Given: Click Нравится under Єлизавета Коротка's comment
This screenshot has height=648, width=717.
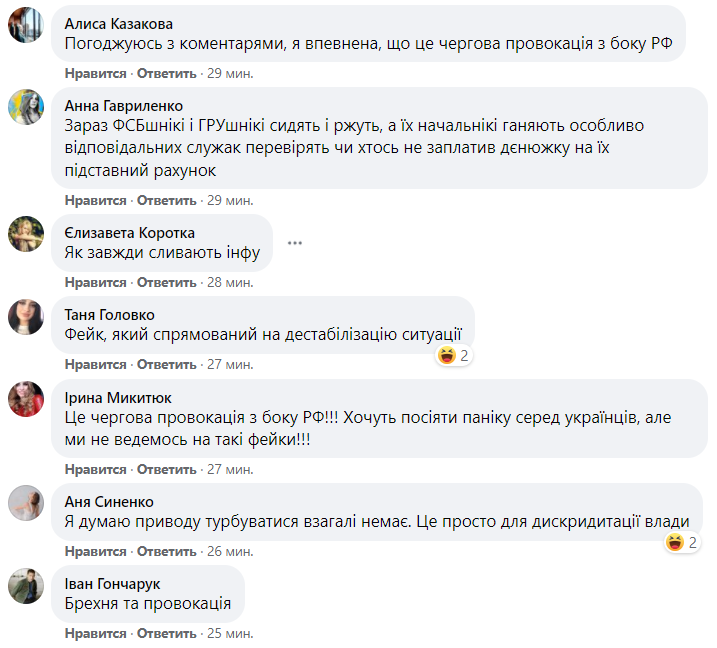Looking at the screenshot, I should pos(96,283).
